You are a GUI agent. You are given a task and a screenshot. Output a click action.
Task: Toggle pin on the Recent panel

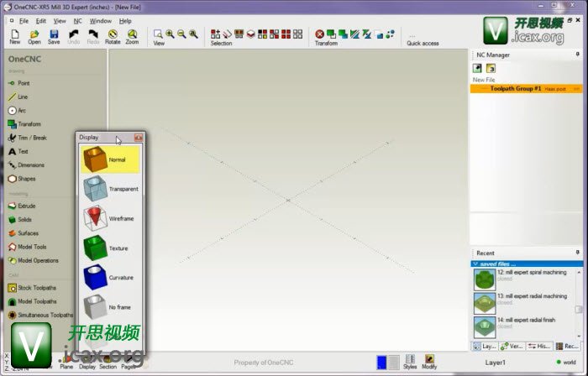click(x=577, y=252)
